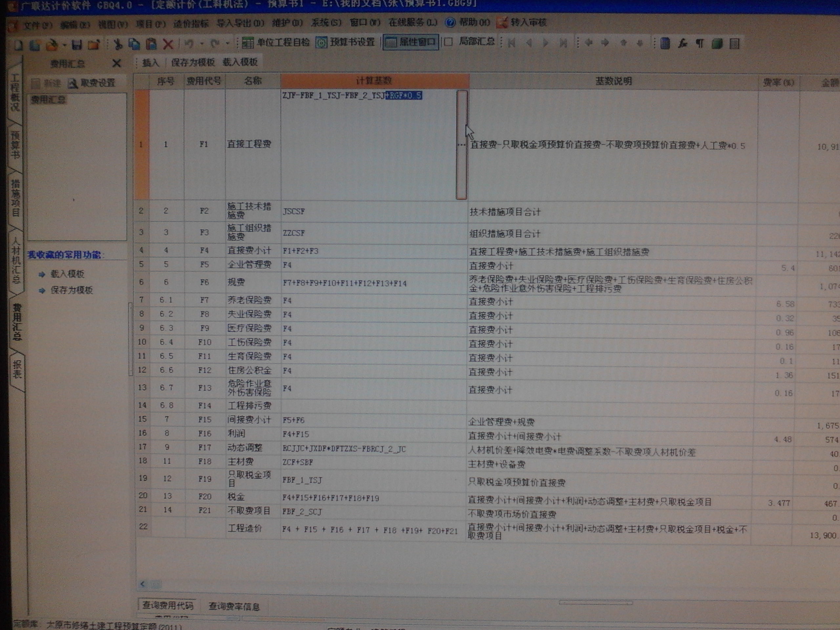Click 保存为模板 in the table toolbar
The image size is (840, 630).
[193, 62]
